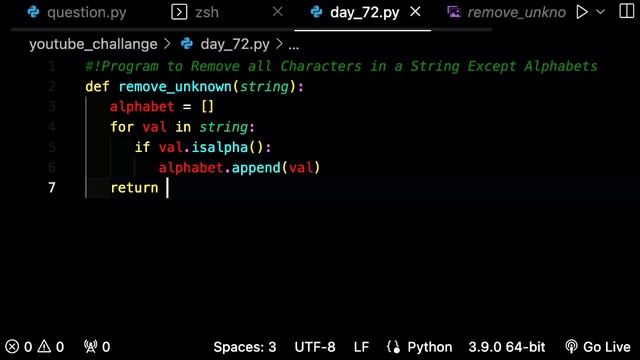Click the breadcrumb chevron after youtube_challange
This screenshot has width=640, height=360.
point(167,44)
